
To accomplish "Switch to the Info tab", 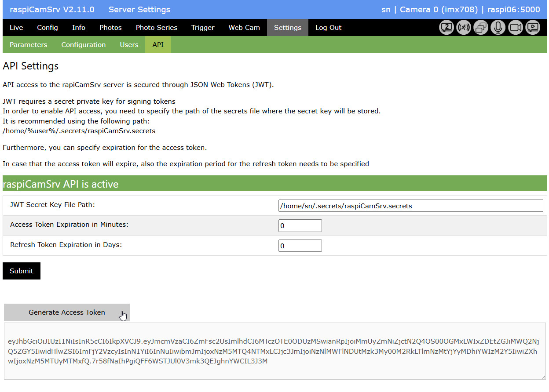I will [x=78, y=27].
